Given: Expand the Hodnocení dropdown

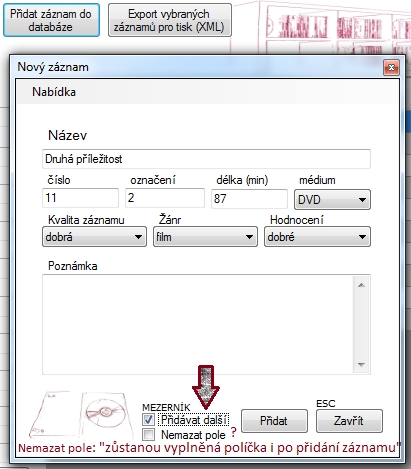Looking at the screenshot, I should pyautogui.click(x=317, y=237).
